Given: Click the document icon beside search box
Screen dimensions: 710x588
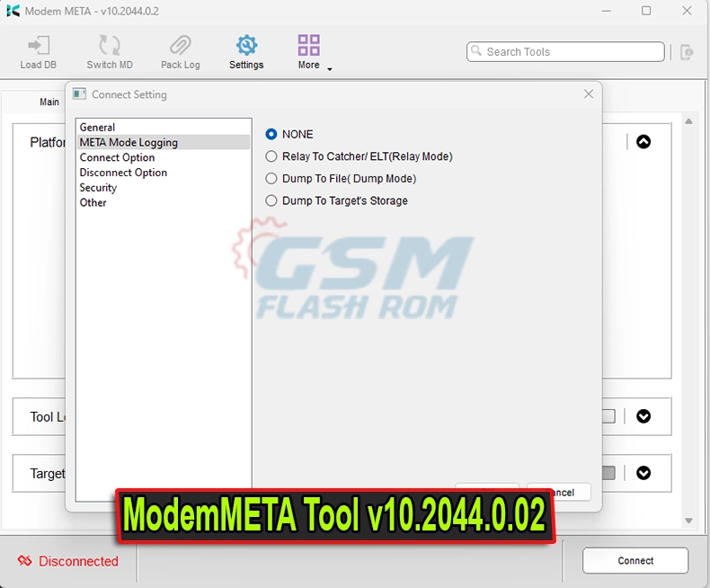Looking at the screenshot, I should tap(687, 52).
